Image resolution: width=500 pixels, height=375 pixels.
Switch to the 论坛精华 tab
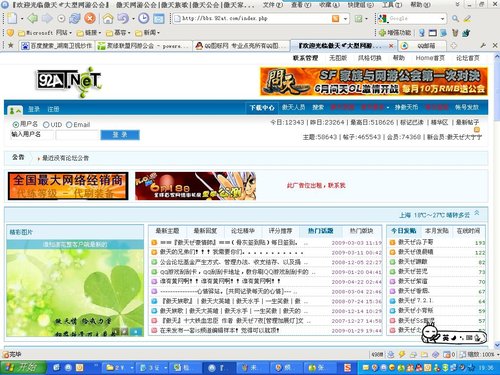pos(243,231)
